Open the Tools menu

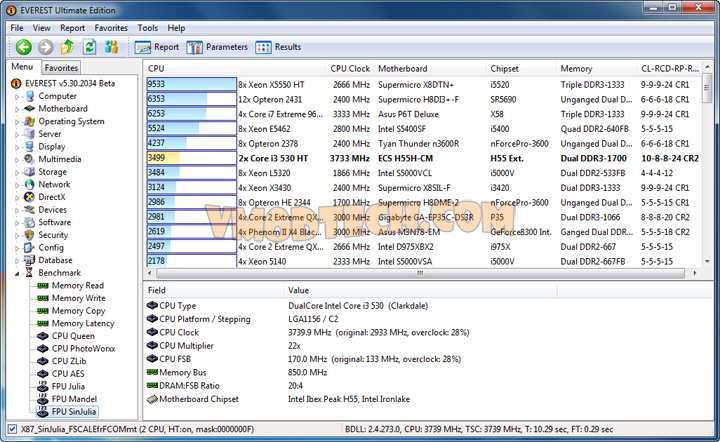click(x=147, y=28)
